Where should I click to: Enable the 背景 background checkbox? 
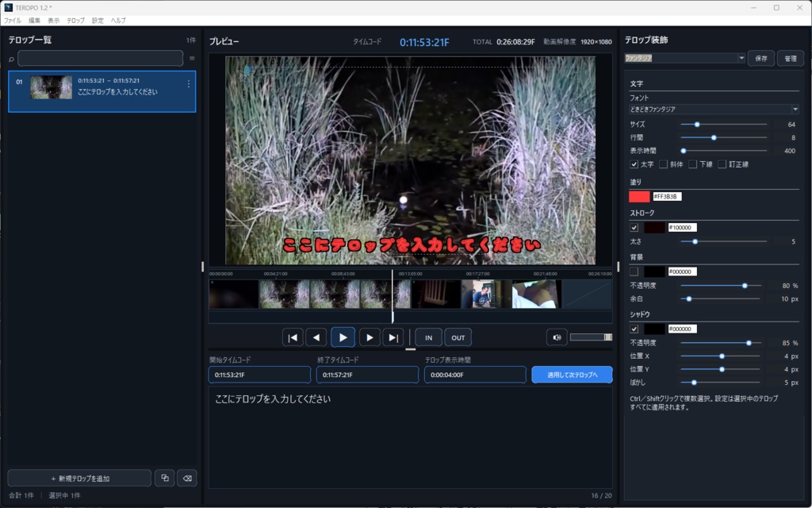click(634, 271)
